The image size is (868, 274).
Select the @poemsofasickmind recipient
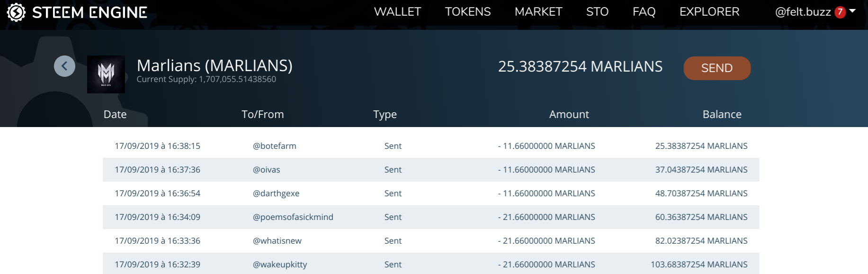(x=293, y=217)
